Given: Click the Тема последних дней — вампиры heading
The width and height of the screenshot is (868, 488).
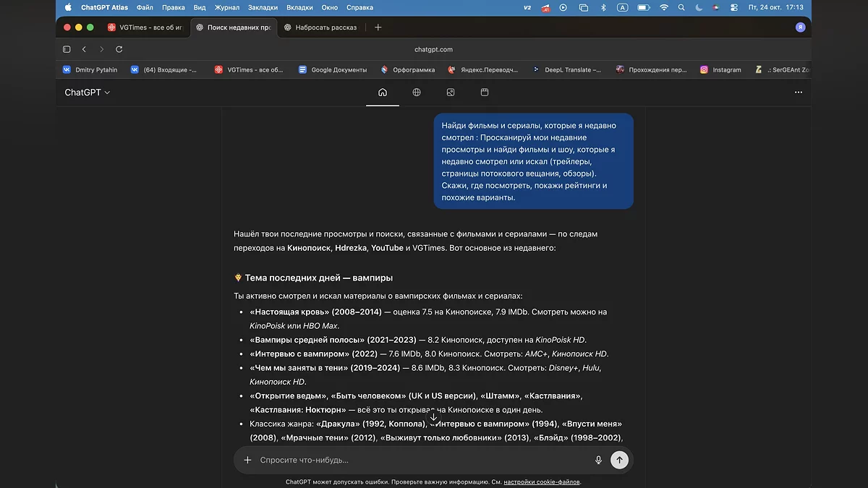Looking at the screenshot, I should pos(313,278).
